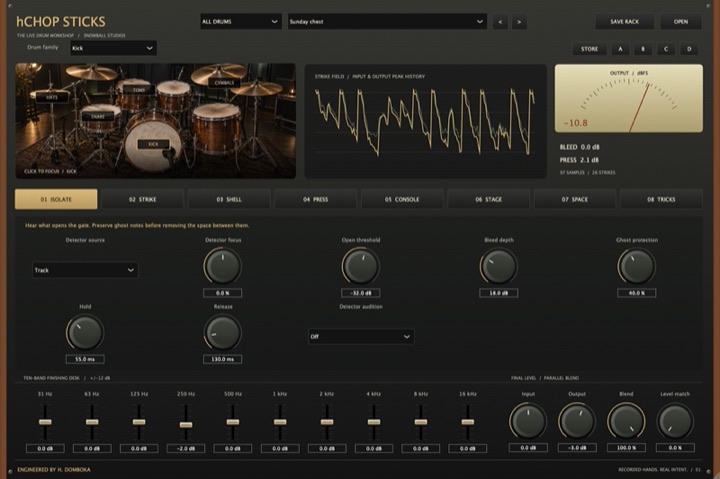The width and height of the screenshot is (720, 479).
Task: Click the 250 Hz EQ fader
Action: point(186,425)
